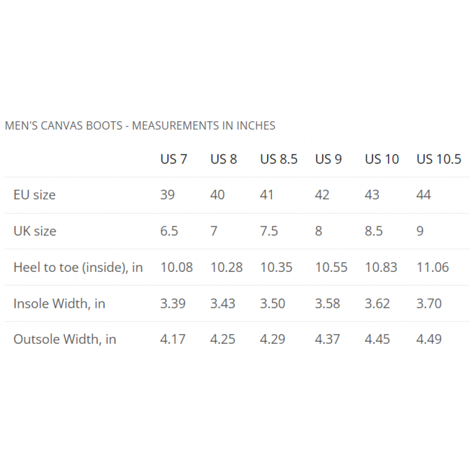Select the UK size row label

(35, 231)
